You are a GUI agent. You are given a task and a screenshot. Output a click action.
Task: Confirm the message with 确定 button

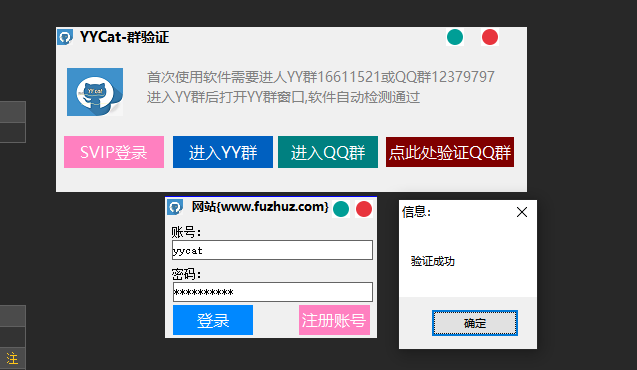click(474, 323)
